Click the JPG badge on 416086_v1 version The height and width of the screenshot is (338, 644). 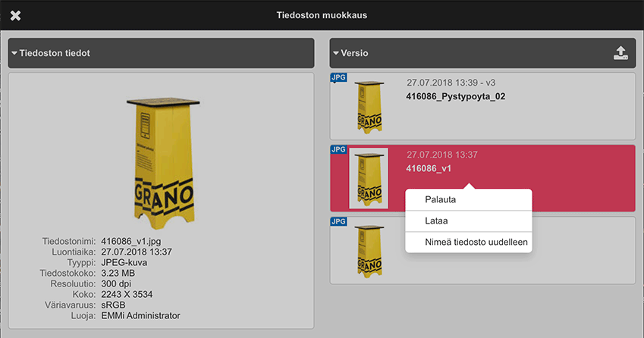(339, 149)
